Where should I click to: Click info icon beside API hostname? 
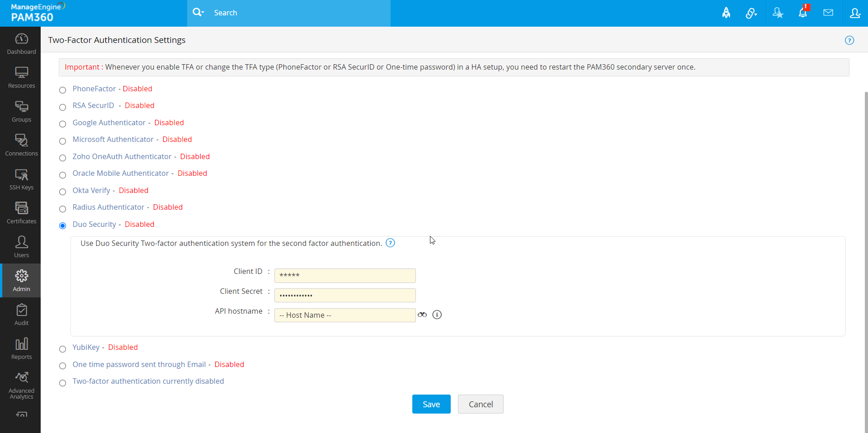[x=437, y=315]
